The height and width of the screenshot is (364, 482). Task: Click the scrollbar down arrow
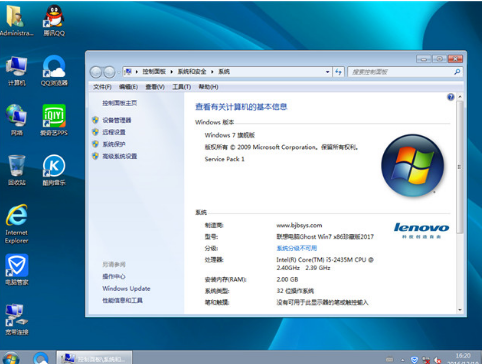coord(460,310)
